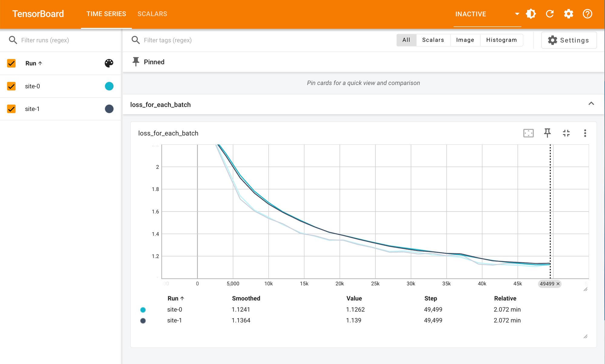Image resolution: width=605 pixels, height=364 pixels.
Task: Open the card's three-dot more menu
Action: [x=585, y=133]
